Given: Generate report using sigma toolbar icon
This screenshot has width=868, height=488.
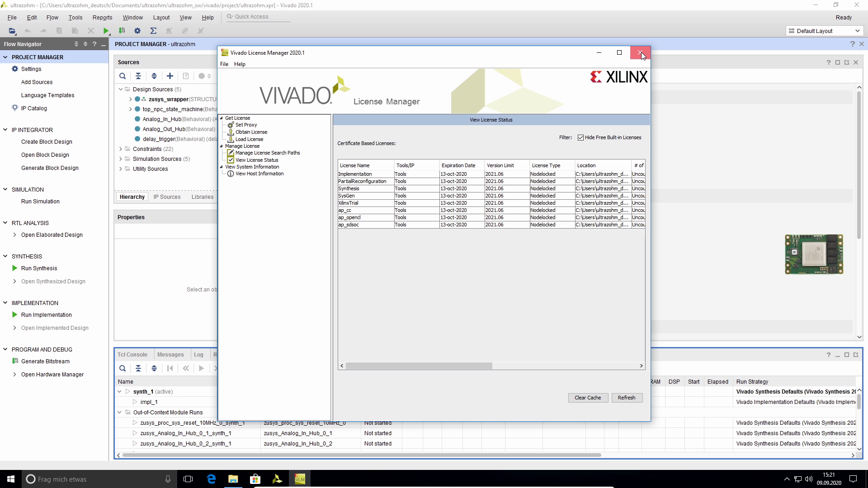Looking at the screenshot, I should (153, 31).
